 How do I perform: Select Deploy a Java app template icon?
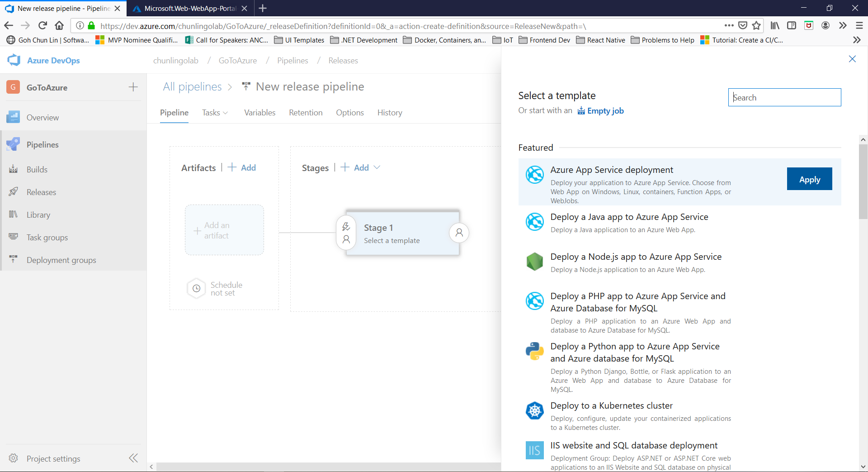(x=535, y=221)
